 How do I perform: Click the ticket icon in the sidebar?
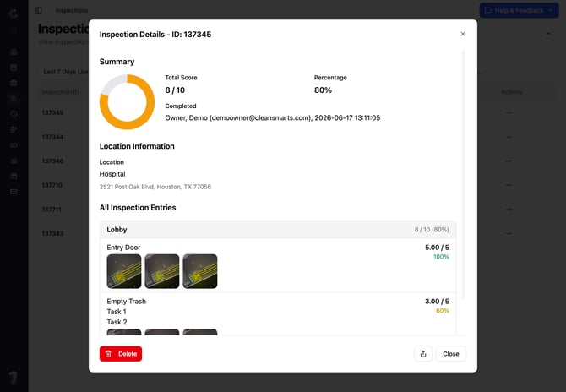click(x=14, y=145)
